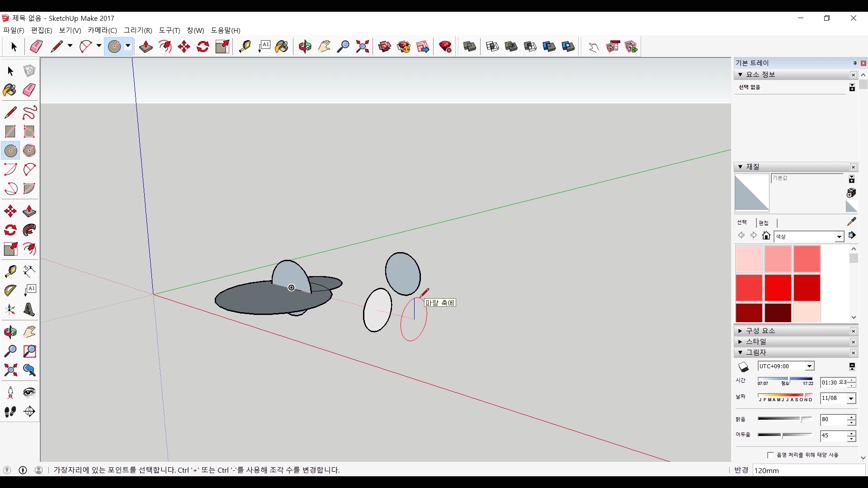Choose the Sample Paint eyedropper icon
Viewport: 868px width, 488px height.
(x=851, y=221)
